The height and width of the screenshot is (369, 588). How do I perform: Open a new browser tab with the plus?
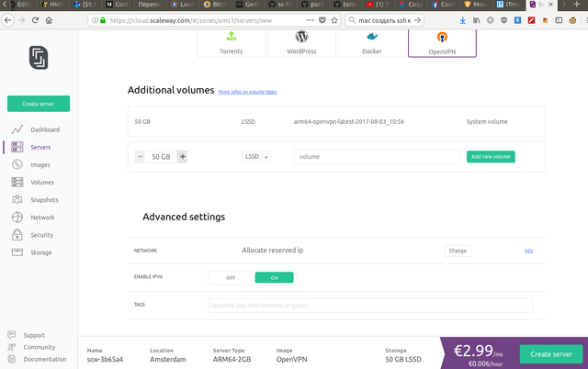click(x=577, y=4)
